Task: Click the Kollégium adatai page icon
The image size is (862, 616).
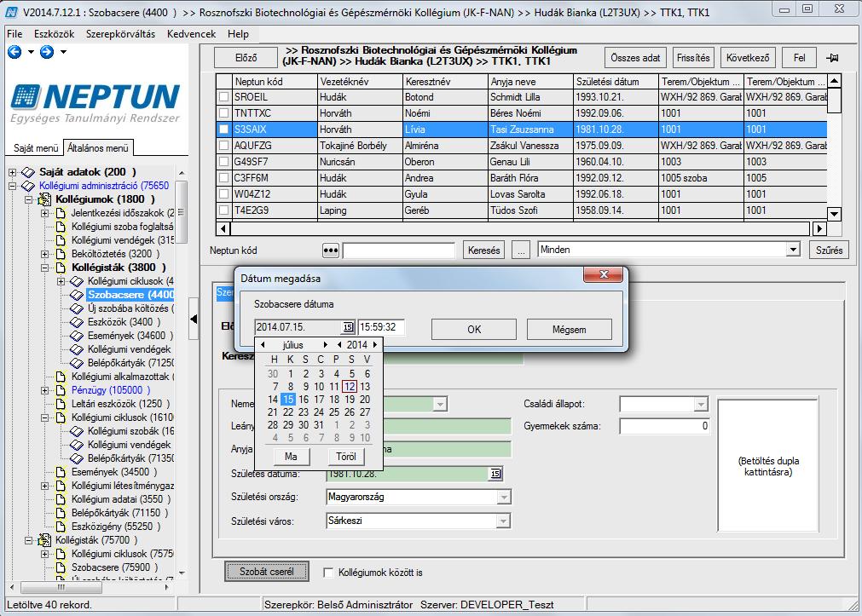Action: tap(61, 499)
